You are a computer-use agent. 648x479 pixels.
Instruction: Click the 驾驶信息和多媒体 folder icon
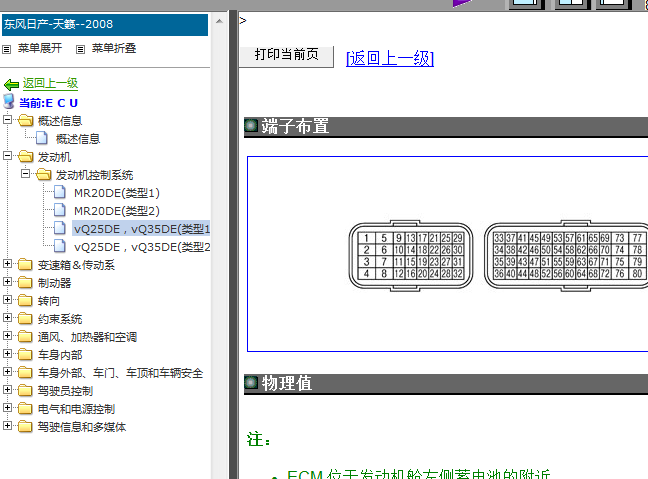pyautogui.click(x=25, y=426)
